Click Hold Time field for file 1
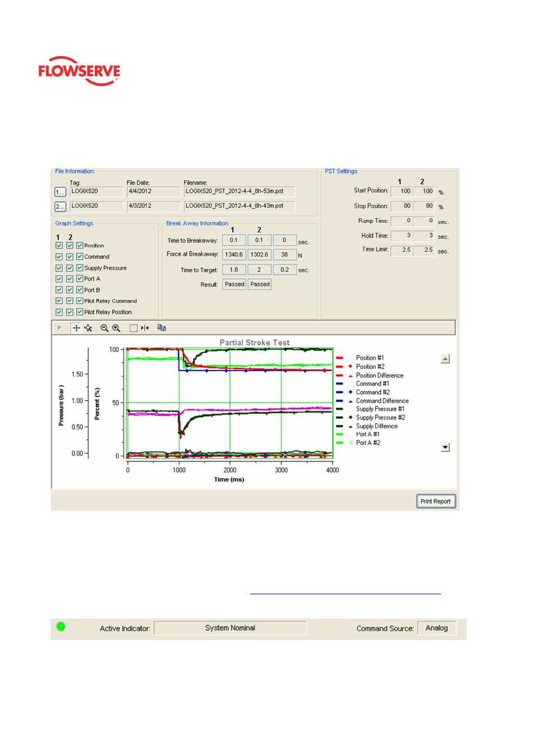The image size is (534, 756). click(x=401, y=236)
